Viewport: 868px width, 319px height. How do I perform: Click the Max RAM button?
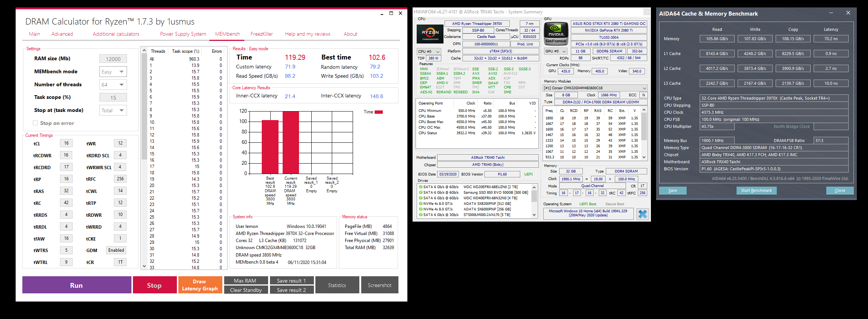pyautogui.click(x=246, y=281)
